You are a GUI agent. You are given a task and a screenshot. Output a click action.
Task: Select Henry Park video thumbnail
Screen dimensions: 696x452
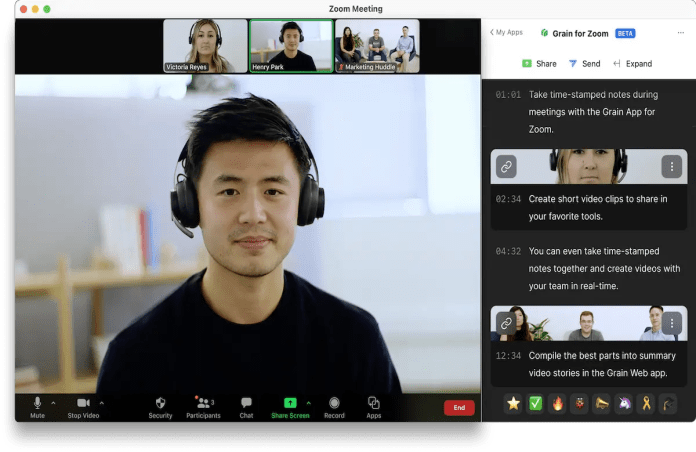291,46
